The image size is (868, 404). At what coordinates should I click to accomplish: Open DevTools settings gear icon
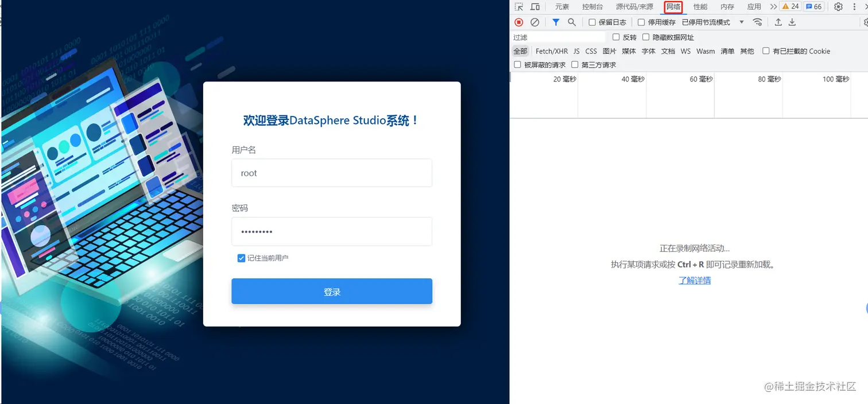coord(838,7)
